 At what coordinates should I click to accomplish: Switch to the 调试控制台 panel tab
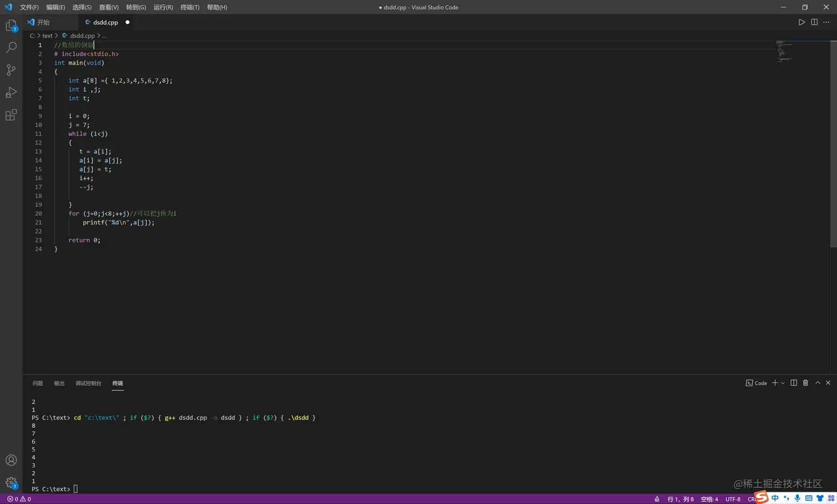pos(89,383)
